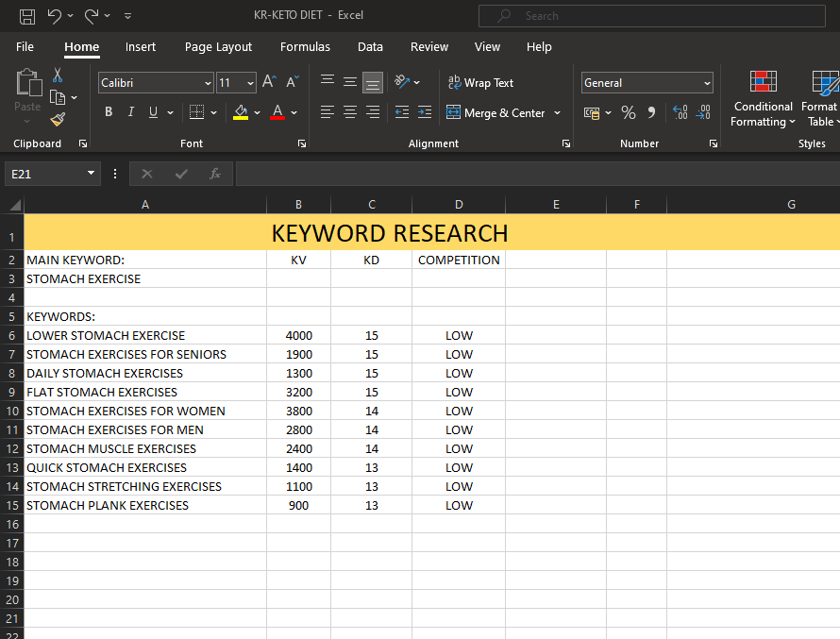Image resolution: width=840 pixels, height=639 pixels.
Task: Click the Increase Indent icon
Action: [424, 112]
